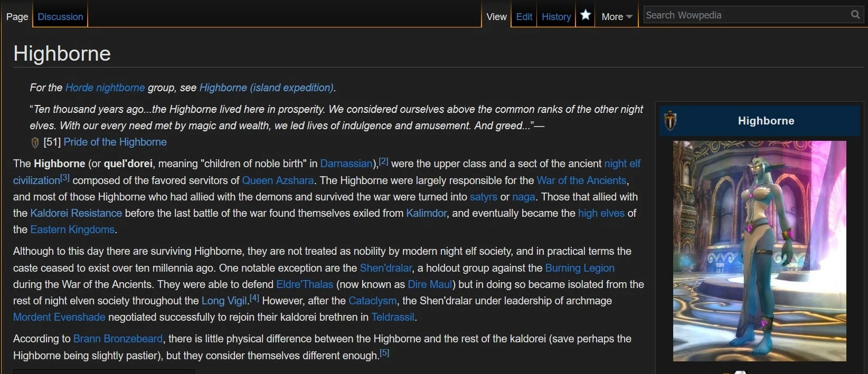This screenshot has height=374, width=868.
Task: Switch to the Discussion tab
Action: (x=60, y=17)
